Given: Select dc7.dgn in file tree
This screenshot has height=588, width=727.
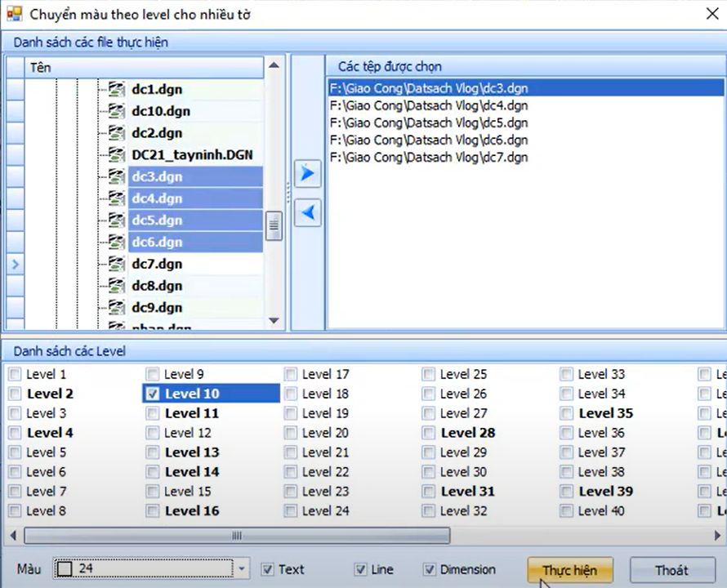Looking at the screenshot, I should [x=157, y=264].
